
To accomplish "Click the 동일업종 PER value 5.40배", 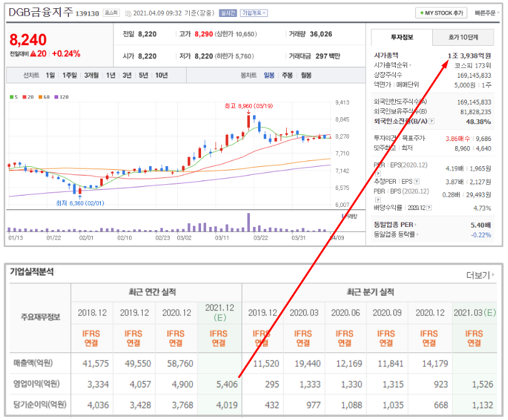I will click(x=481, y=225).
